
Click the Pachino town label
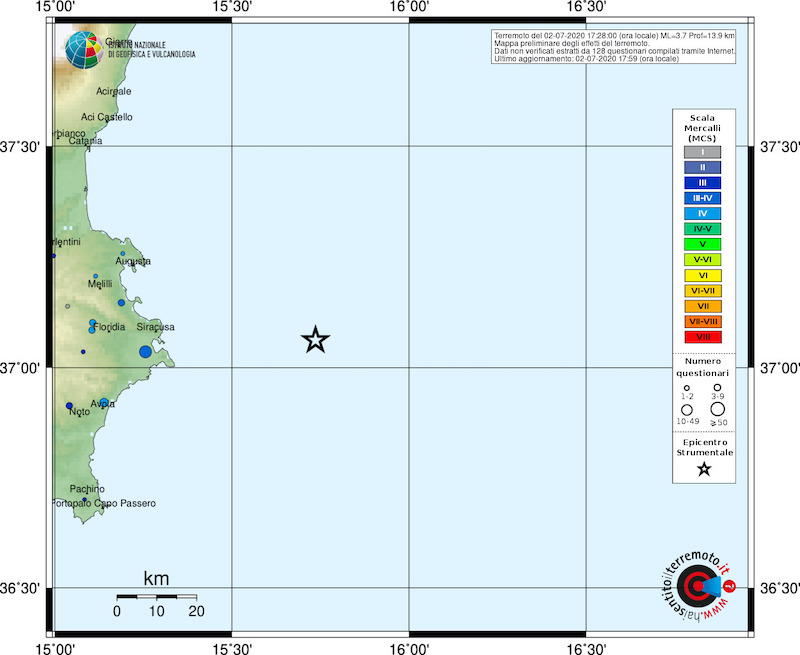coord(88,488)
